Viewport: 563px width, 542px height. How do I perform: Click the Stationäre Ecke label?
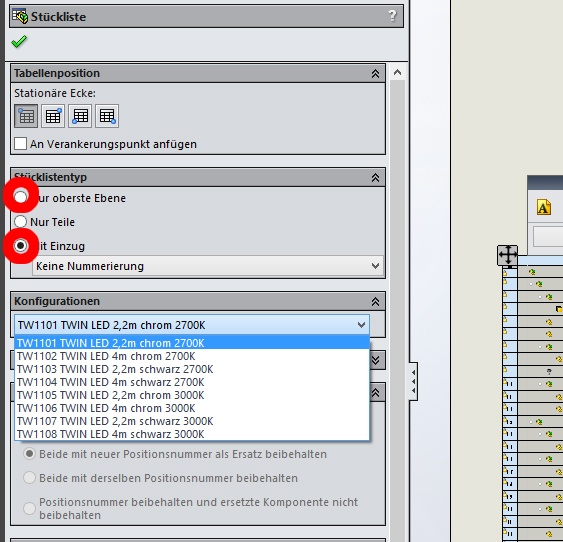55,93
